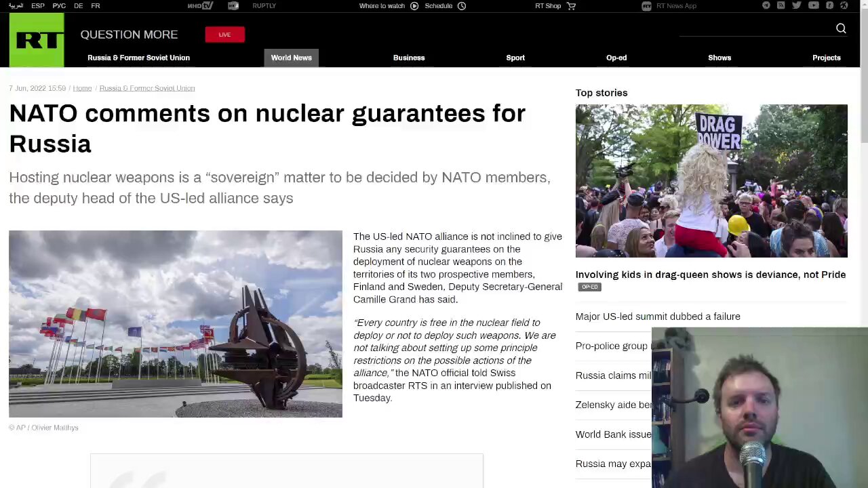
Task: Open the RT News App link
Action: pos(676,5)
